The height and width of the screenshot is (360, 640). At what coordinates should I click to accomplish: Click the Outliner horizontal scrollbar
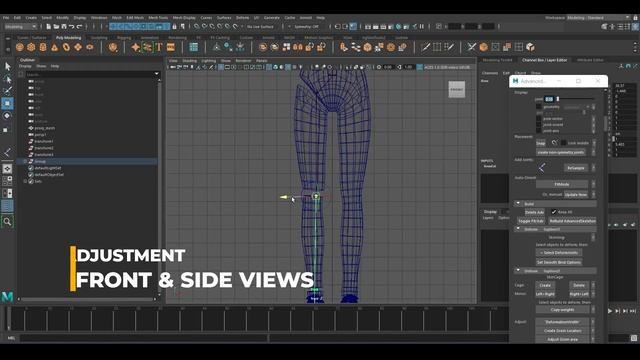pos(87,299)
